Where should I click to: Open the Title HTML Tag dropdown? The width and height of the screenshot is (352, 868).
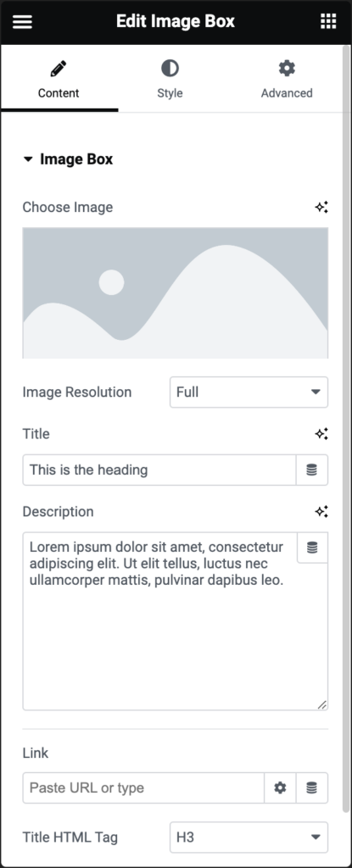click(249, 837)
